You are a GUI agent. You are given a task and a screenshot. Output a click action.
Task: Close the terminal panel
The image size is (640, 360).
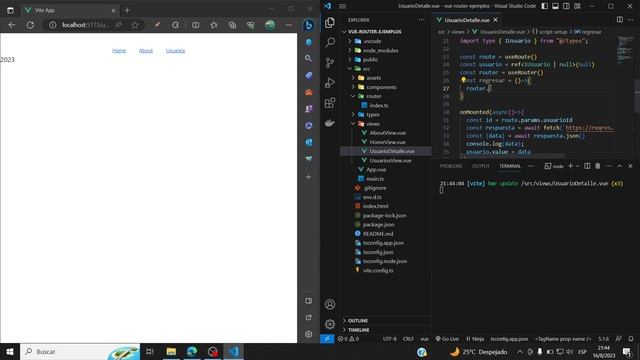click(630, 166)
